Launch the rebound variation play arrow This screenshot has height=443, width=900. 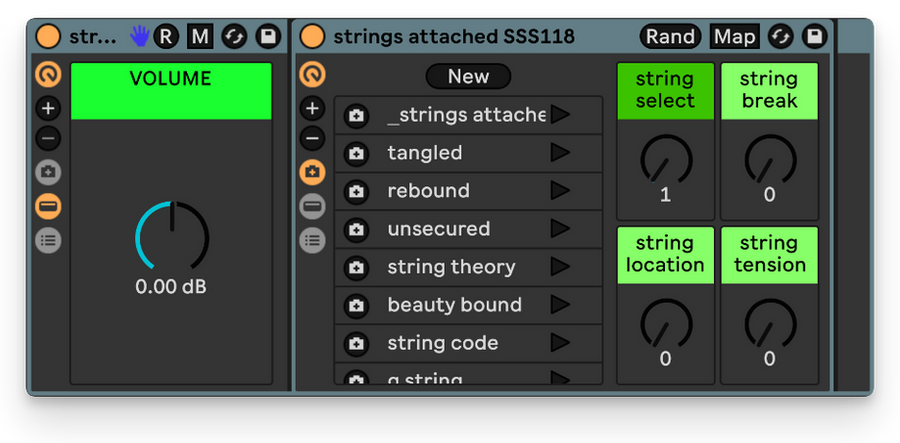click(560, 191)
